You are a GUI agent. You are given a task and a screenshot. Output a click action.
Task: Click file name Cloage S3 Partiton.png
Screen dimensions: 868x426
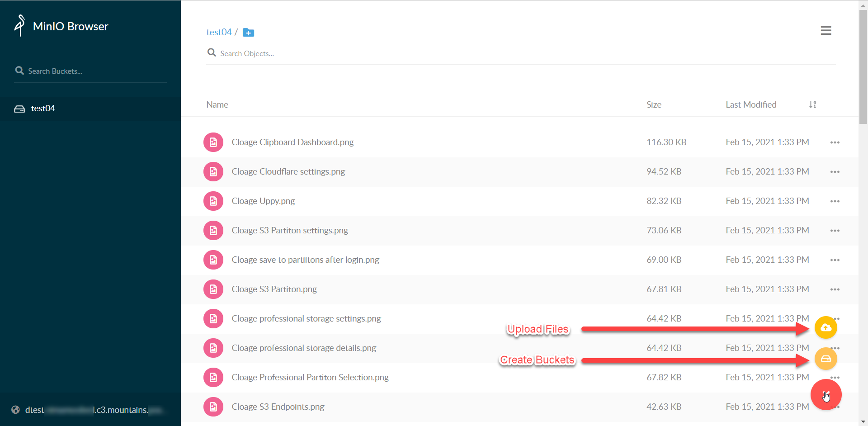[274, 289]
